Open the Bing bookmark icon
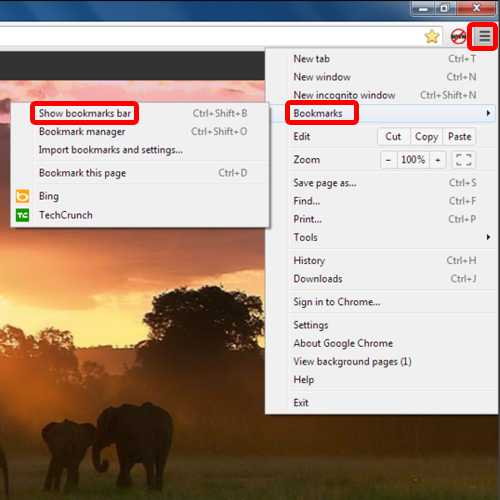 pyautogui.click(x=22, y=196)
